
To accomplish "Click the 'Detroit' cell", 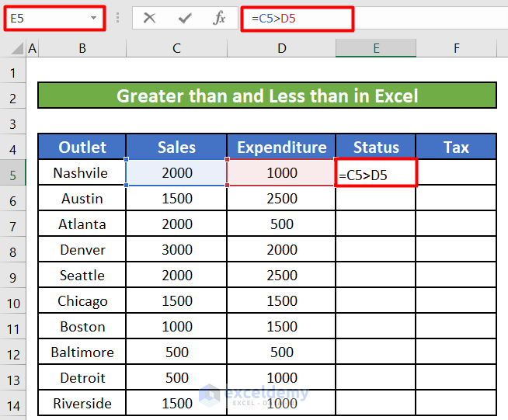I will tap(82, 377).
